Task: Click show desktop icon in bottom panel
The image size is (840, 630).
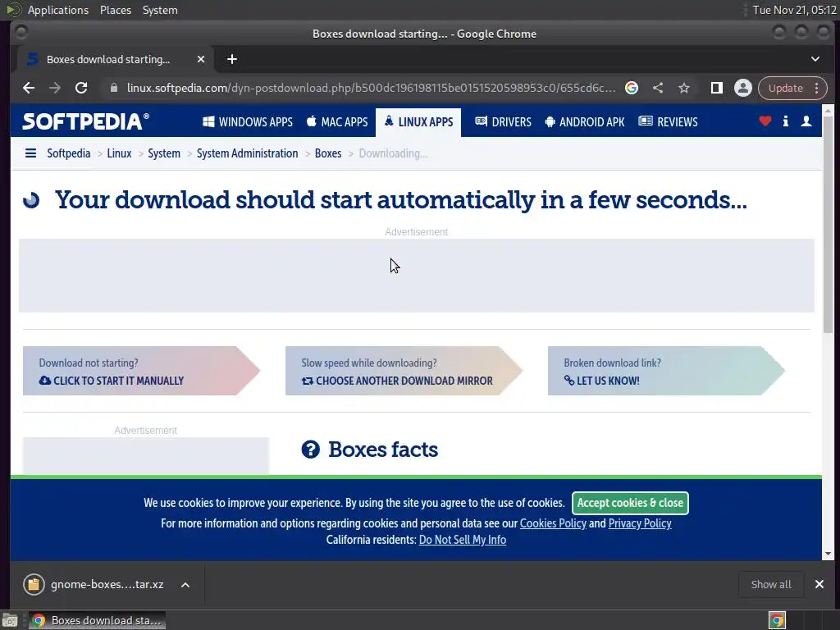Action: tap(9, 620)
